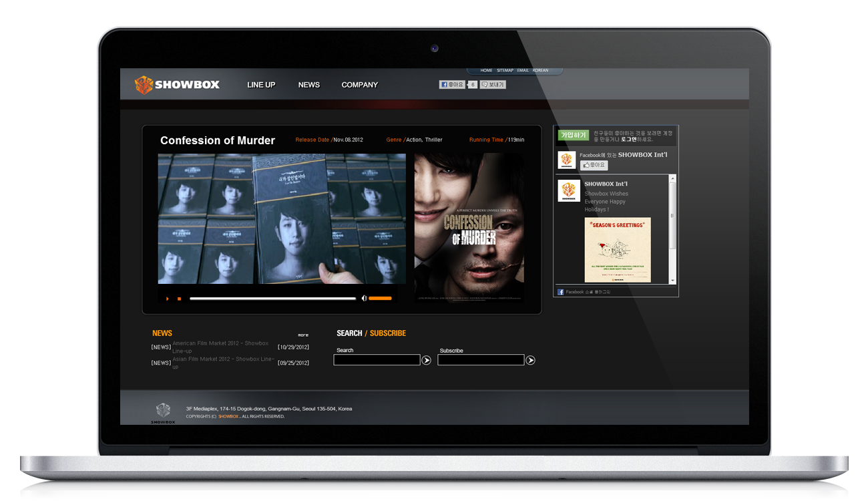The width and height of the screenshot is (868, 501).
Task: Open Asian Film Market 2012 news item
Action: [x=224, y=363]
